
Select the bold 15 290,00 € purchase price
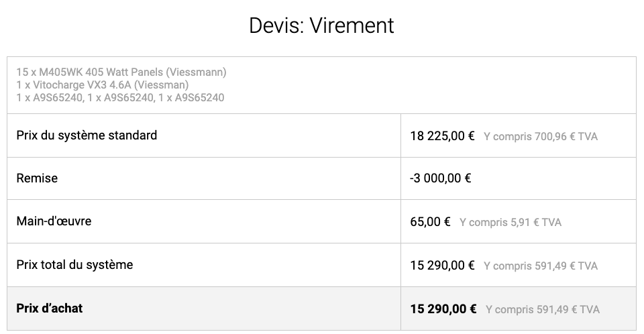pos(443,309)
